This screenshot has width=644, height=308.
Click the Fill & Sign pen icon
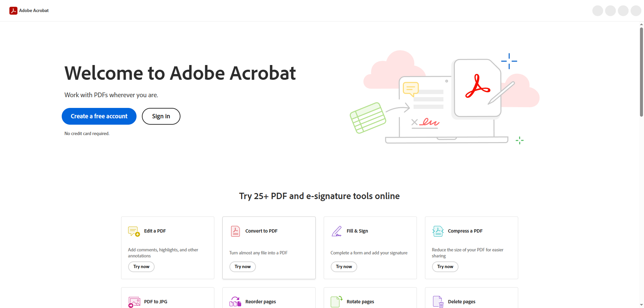click(x=337, y=231)
